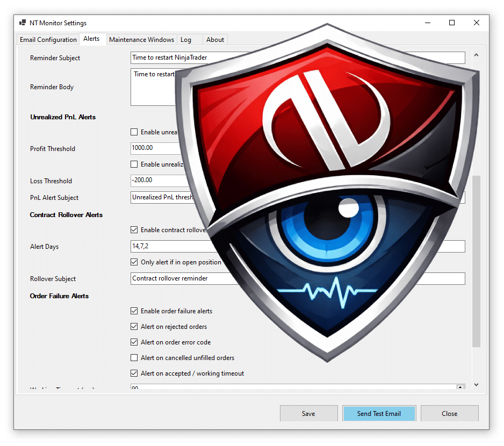This screenshot has height=446, width=504.
Task: Enable unrealized profit alerts
Action: [x=134, y=132]
